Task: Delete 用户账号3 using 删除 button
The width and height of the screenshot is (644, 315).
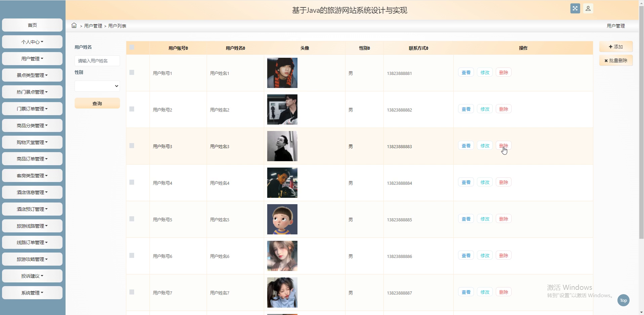Action: click(x=504, y=146)
